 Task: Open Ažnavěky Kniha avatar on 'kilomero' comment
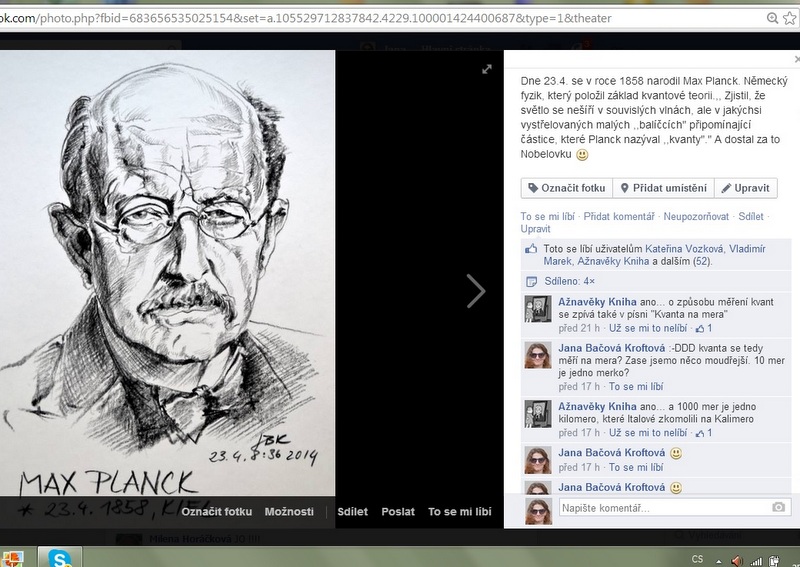click(538, 413)
